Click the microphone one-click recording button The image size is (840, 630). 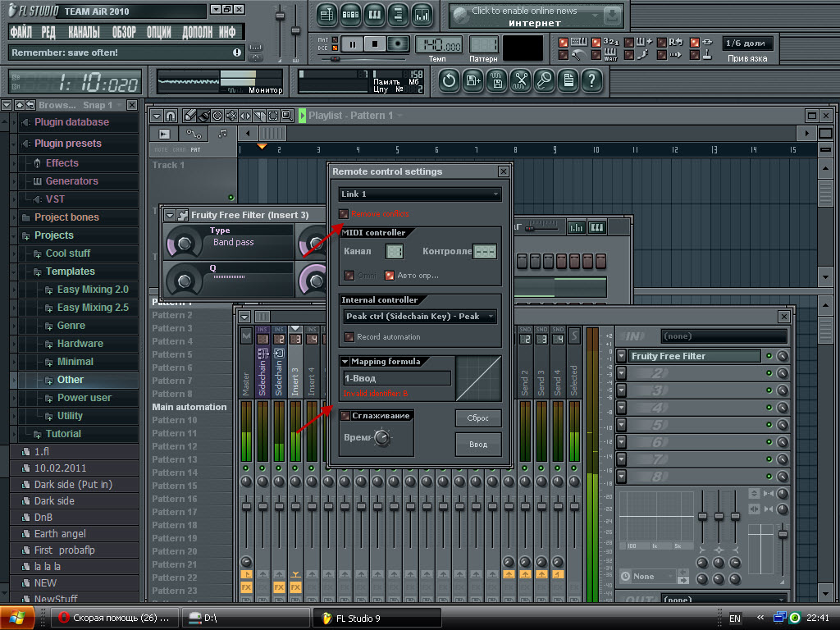coord(545,81)
